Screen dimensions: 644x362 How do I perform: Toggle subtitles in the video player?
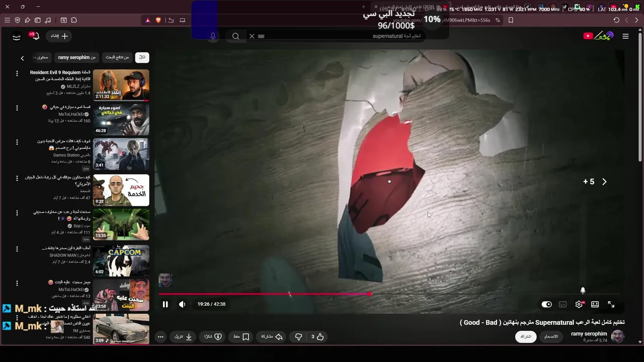pos(563,304)
